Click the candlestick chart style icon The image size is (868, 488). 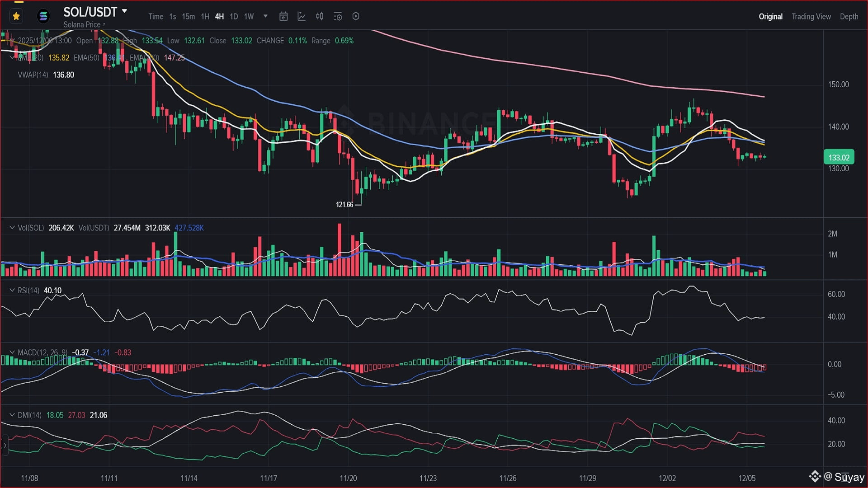pyautogui.click(x=320, y=17)
